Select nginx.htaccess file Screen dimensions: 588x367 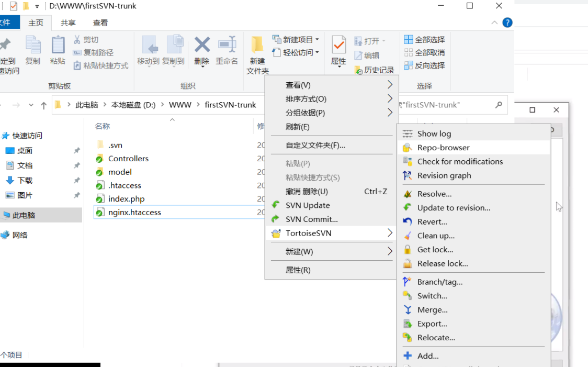coord(134,212)
